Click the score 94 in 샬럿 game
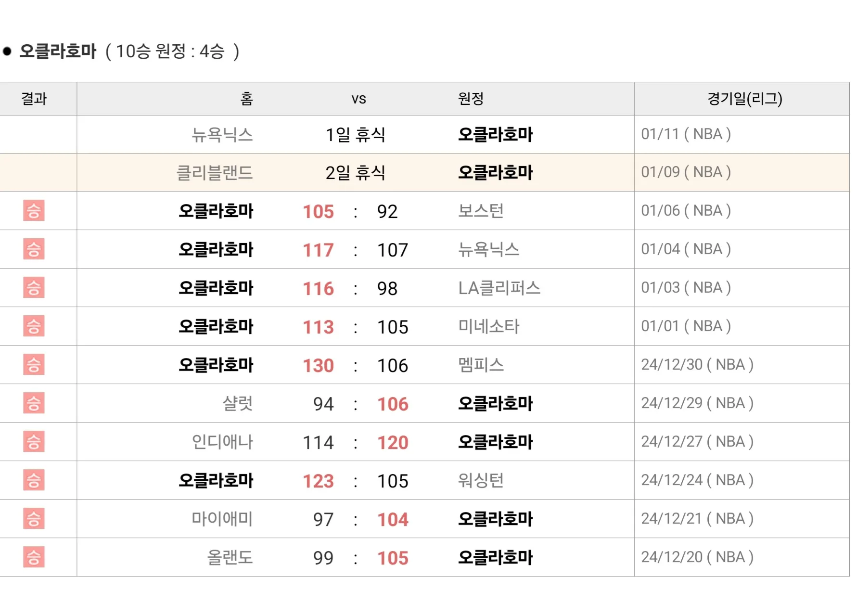856x616 pixels. 323,404
